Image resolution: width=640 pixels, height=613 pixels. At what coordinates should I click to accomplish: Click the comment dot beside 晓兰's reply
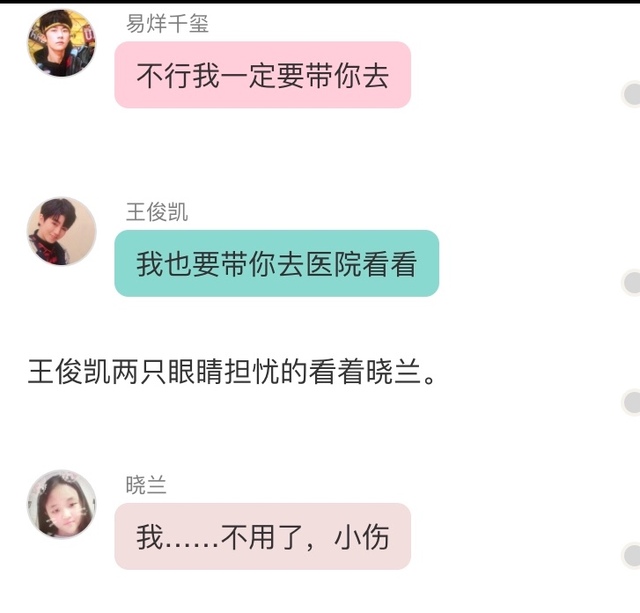(631, 555)
